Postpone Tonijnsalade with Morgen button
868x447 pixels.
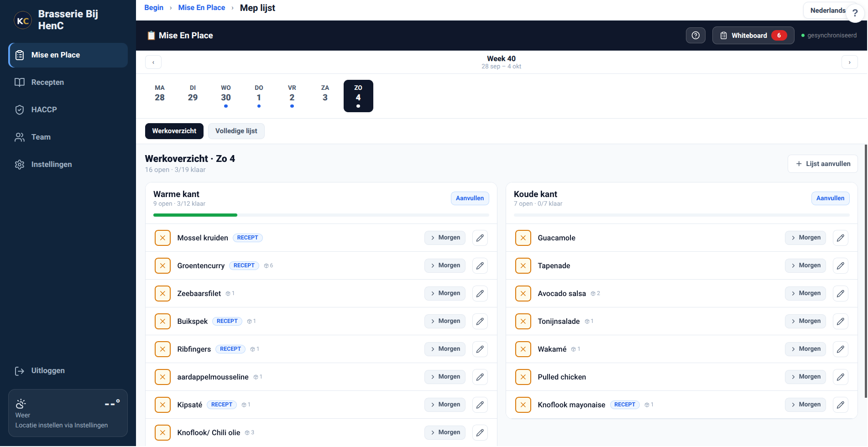click(x=805, y=321)
